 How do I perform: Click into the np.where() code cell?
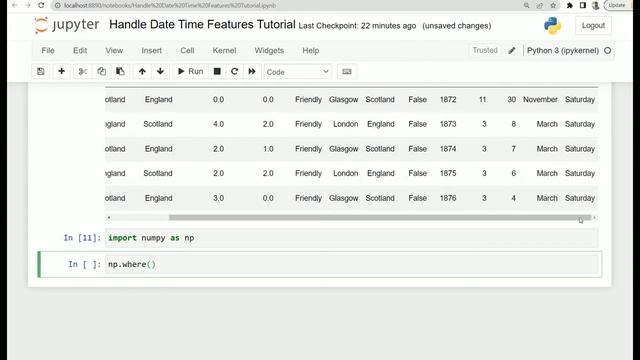[x=351, y=264]
